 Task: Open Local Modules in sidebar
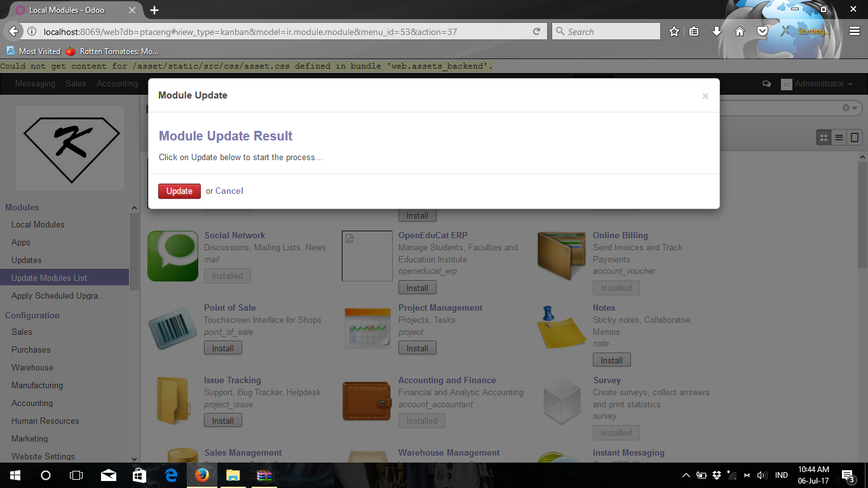click(38, 224)
